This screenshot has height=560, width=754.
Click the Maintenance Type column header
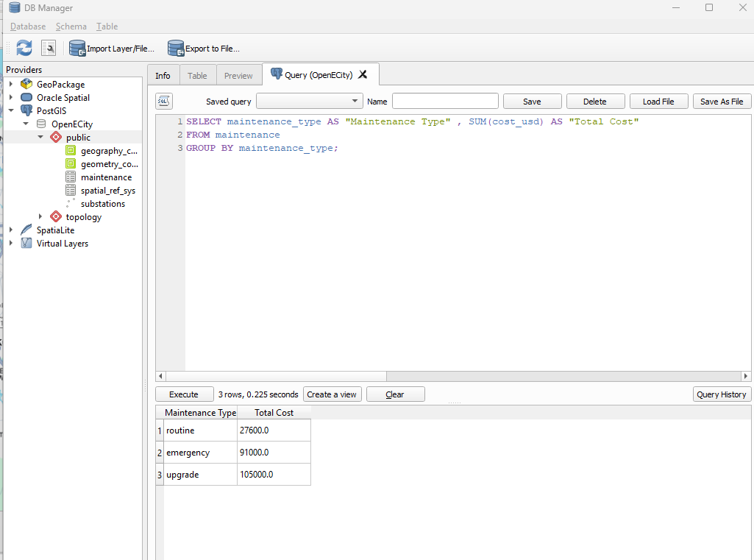200,413
